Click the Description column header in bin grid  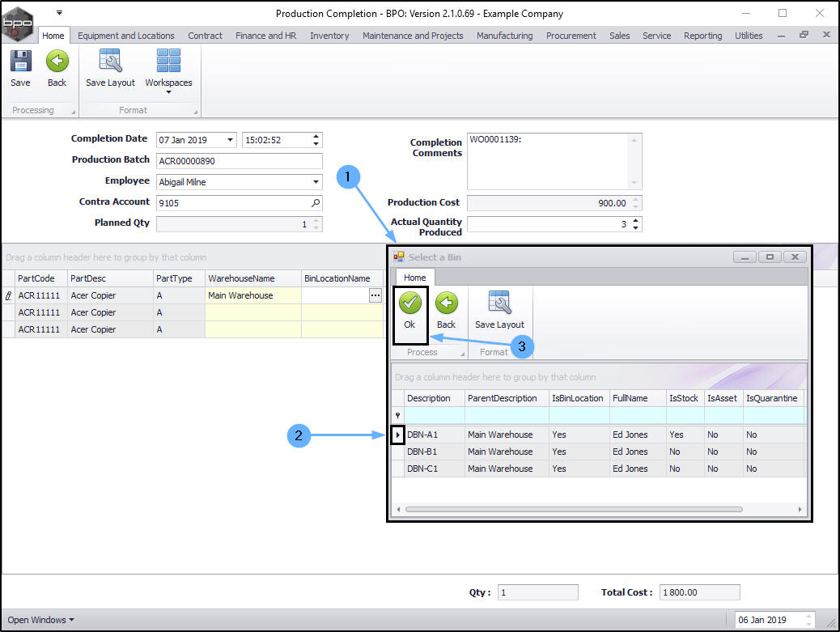point(435,398)
